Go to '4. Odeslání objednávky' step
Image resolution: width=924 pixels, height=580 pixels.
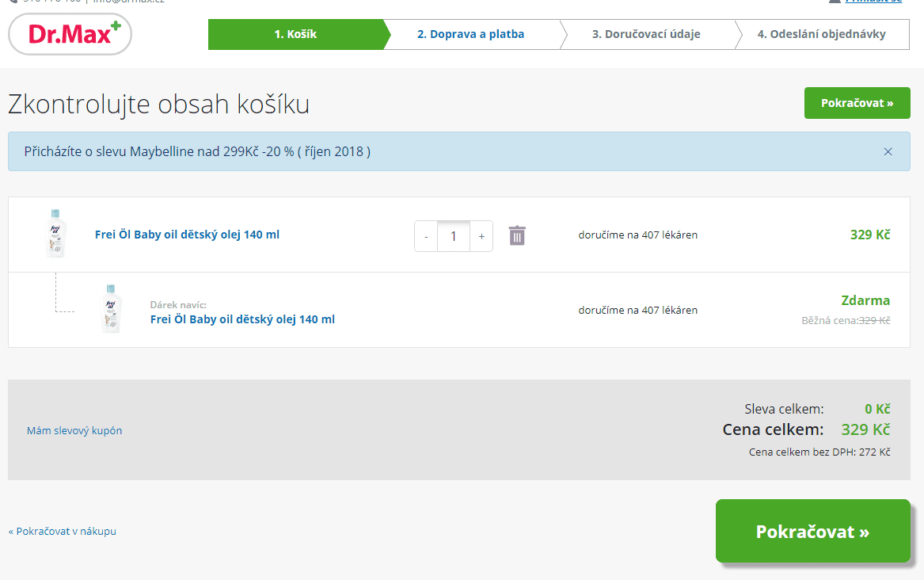(x=821, y=34)
